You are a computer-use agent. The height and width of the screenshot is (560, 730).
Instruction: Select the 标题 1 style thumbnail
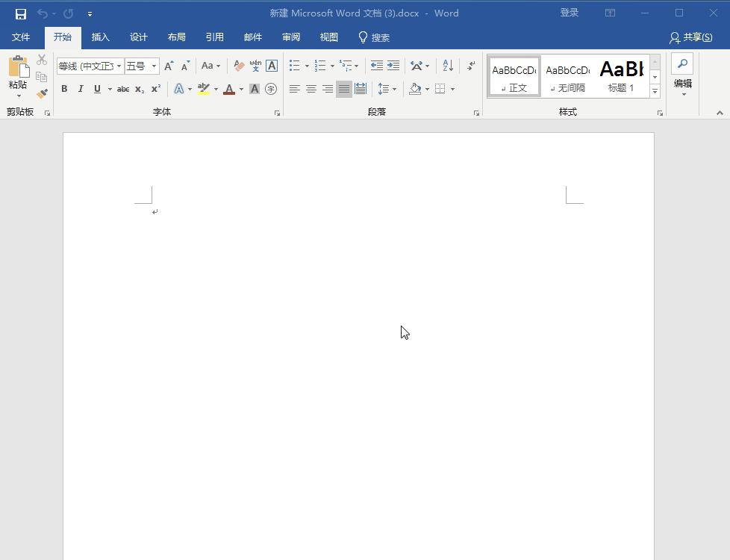tap(621, 76)
